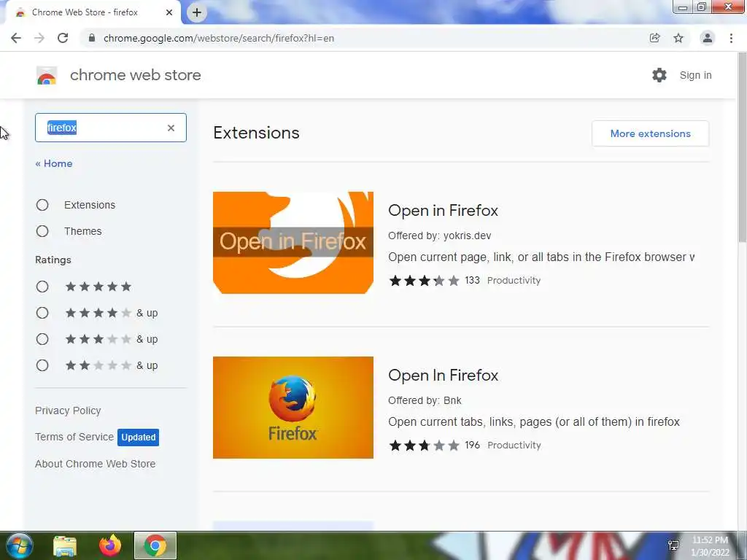Click the 133 ratings star row
The width and height of the screenshot is (747, 560).
click(424, 281)
